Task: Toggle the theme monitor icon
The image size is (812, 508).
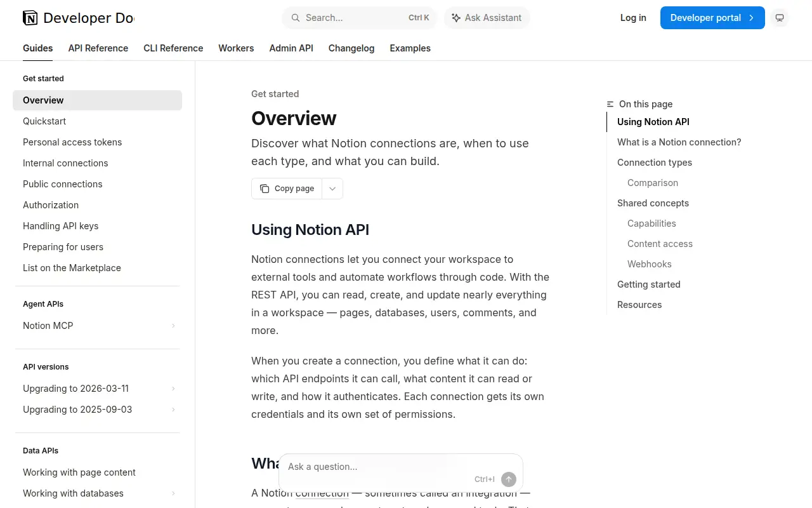Action: pos(780,18)
